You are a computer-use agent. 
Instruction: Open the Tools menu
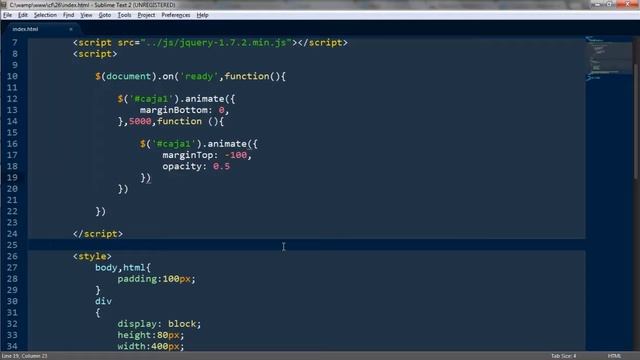click(124, 15)
